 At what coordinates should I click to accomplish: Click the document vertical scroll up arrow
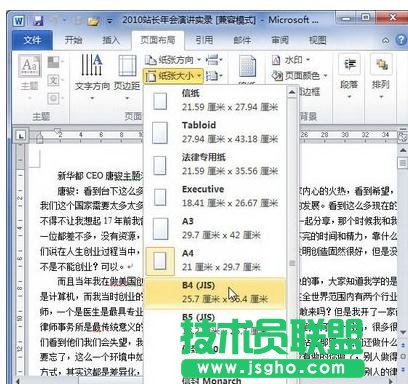(x=403, y=149)
